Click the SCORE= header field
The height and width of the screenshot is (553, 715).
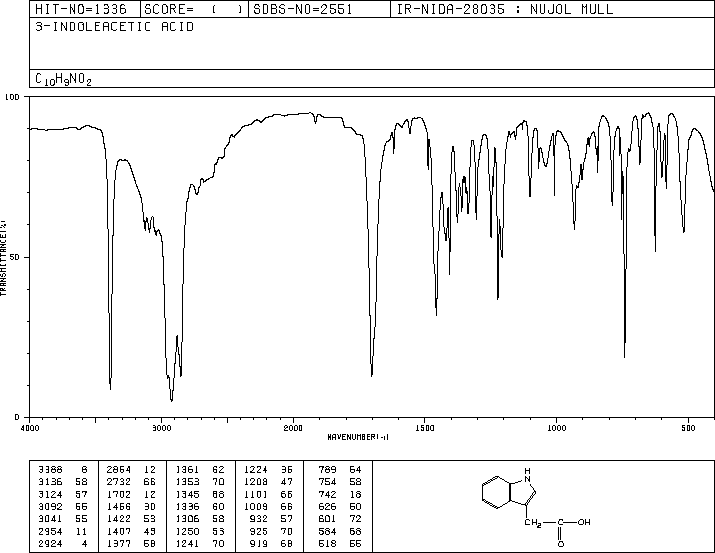[x=194, y=9]
